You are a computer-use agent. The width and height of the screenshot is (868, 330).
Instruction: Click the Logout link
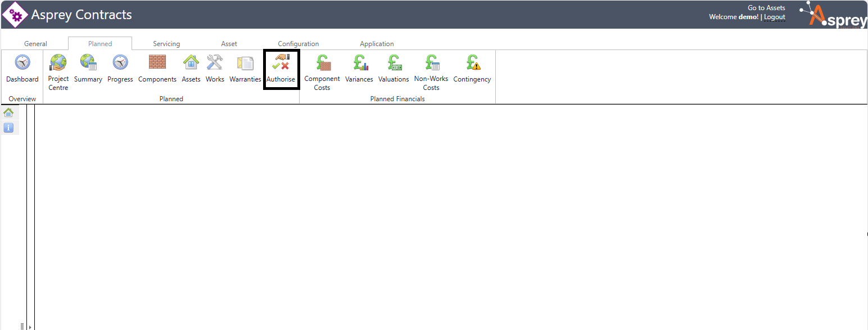coord(775,17)
